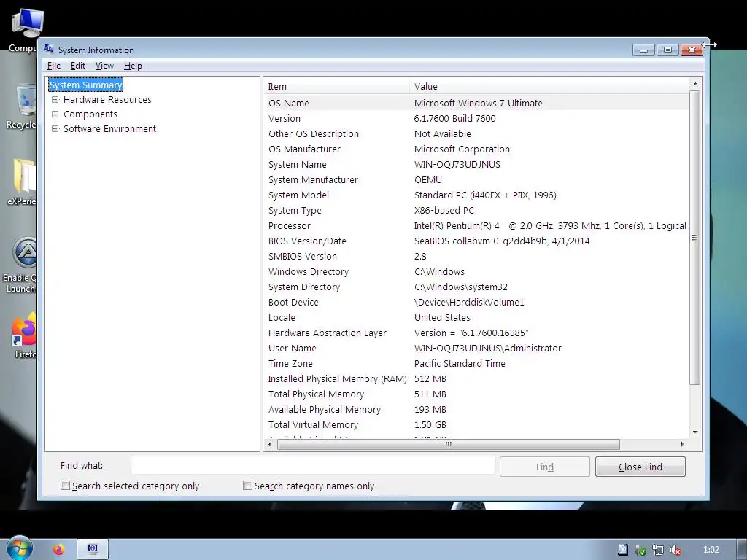Open the network tray icon
The height and width of the screenshot is (560, 747).
coord(658,550)
